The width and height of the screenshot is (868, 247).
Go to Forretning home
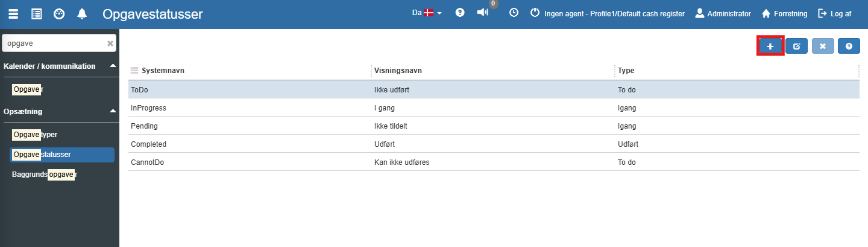784,13
